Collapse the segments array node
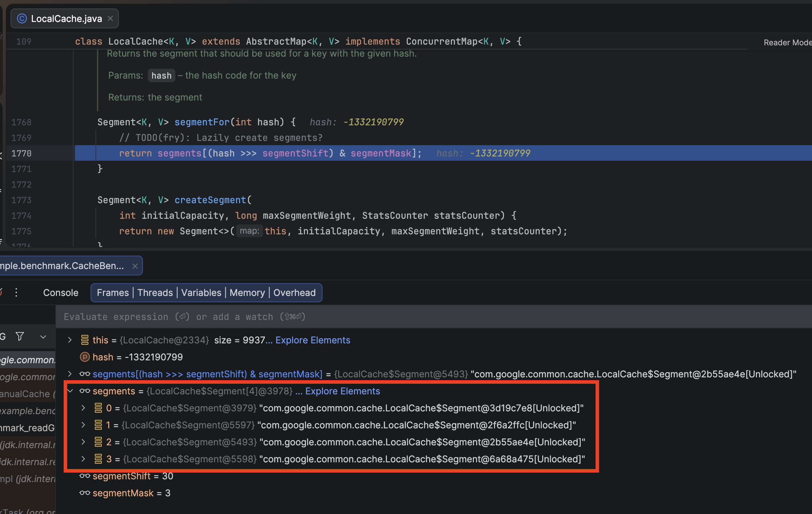Viewport: 812px width, 514px height. pos(70,391)
